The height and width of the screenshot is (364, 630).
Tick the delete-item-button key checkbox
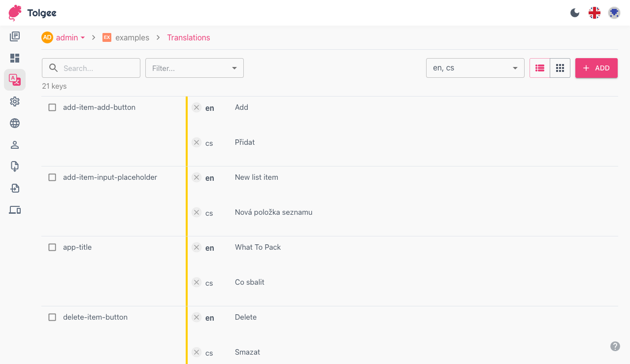click(x=52, y=317)
